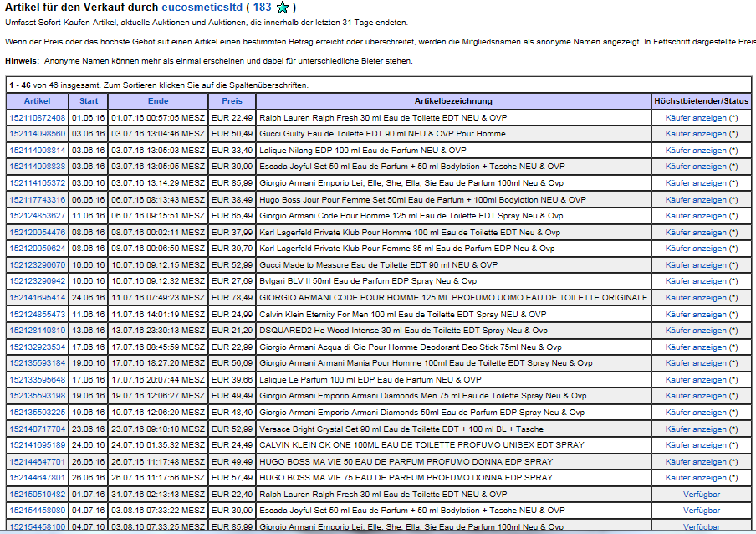Open item number 152133595648
This screenshot has width=756, height=534.
38,380
